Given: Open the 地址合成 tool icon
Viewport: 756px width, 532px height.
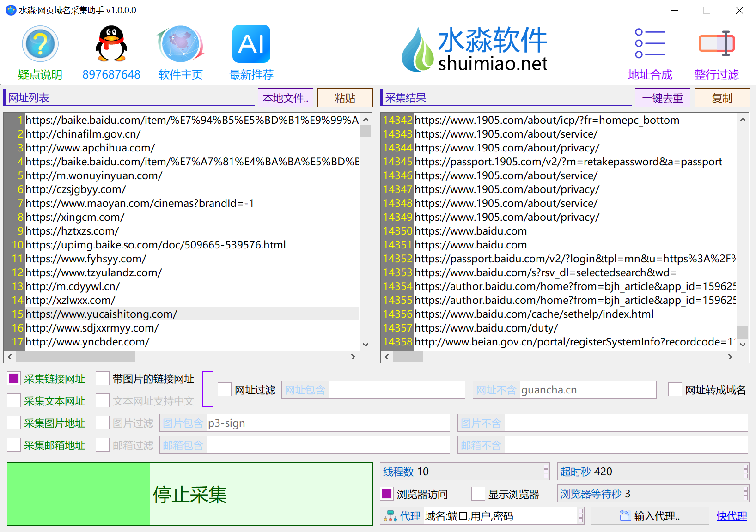Looking at the screenshot, I should 650,44.
